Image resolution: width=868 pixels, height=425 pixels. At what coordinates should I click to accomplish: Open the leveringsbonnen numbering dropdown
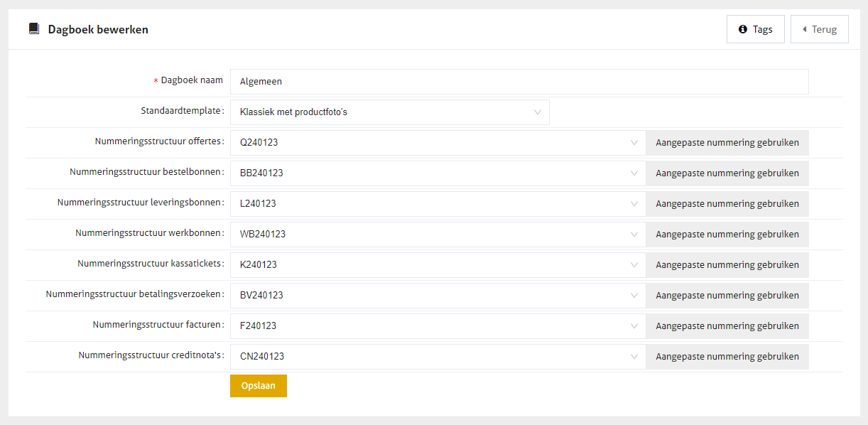click(x=438, y=204)
